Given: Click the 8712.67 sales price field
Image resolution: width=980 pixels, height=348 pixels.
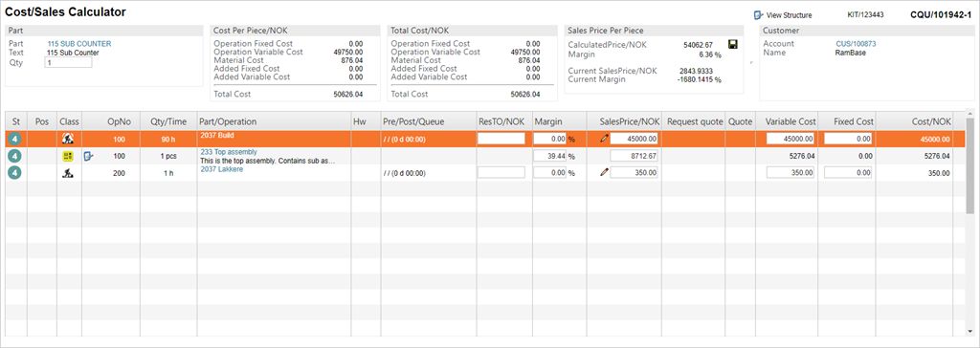Looking at the screenshot, I should (634, 156).
